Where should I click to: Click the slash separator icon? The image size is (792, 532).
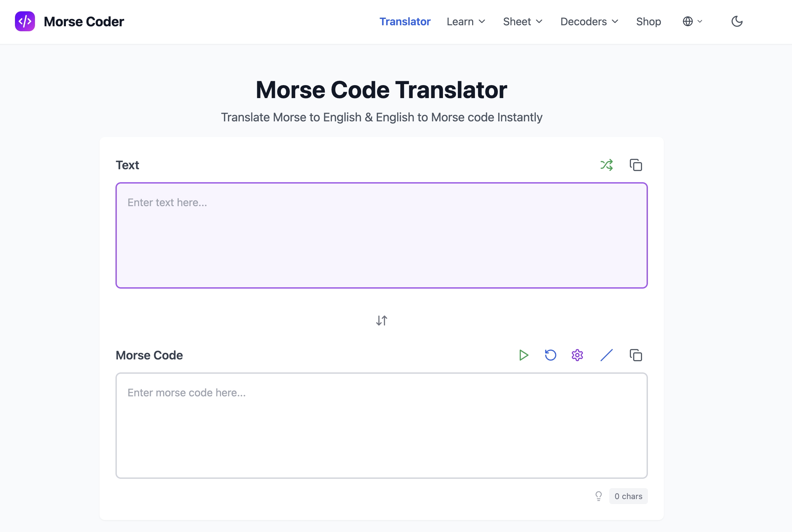(x=606, y=355)
